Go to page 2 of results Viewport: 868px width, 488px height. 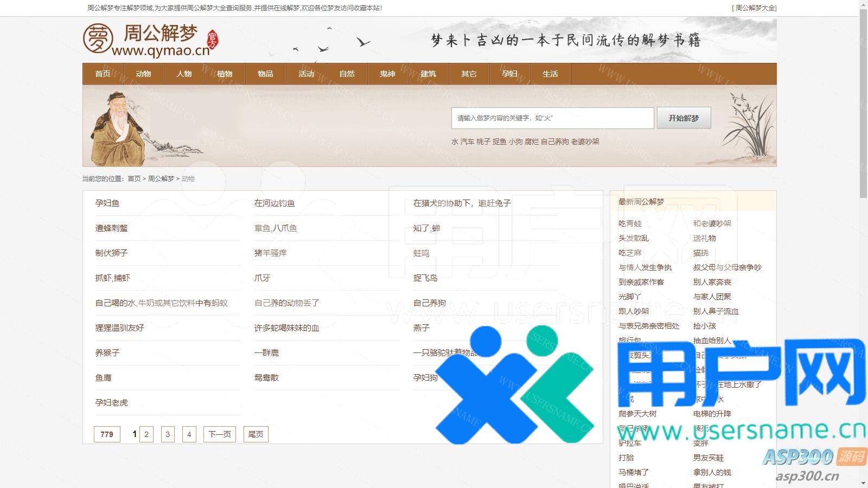pos(146,434)
